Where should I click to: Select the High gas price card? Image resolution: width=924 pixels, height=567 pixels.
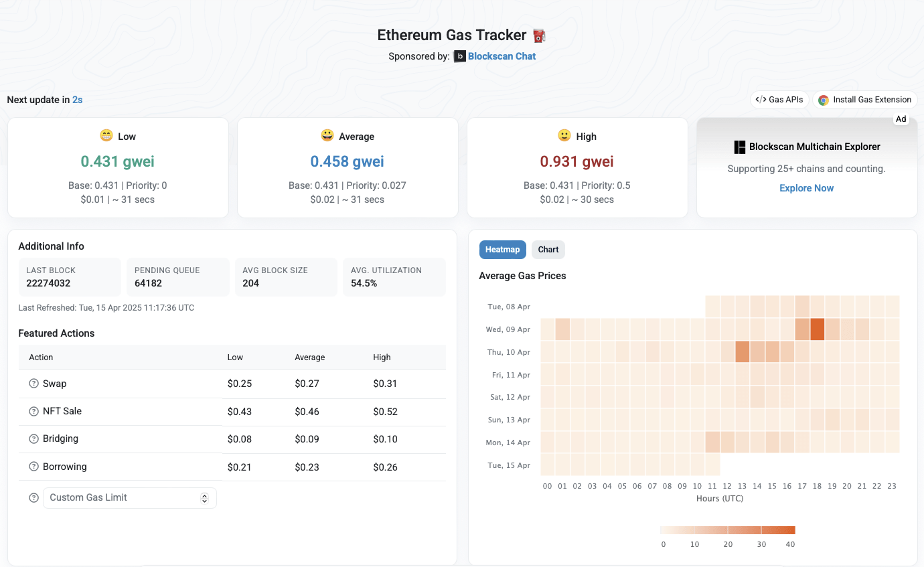point(577,167)
